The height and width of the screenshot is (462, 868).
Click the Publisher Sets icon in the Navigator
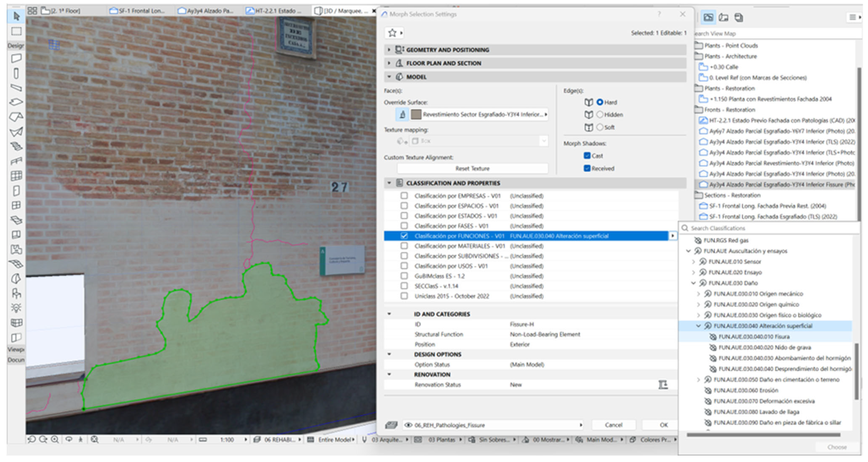739,18
